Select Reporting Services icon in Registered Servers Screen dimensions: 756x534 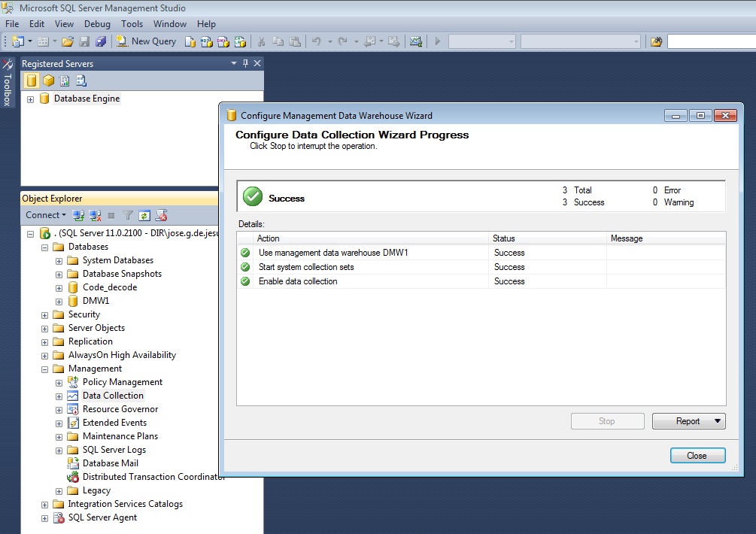tap(65, 80)
